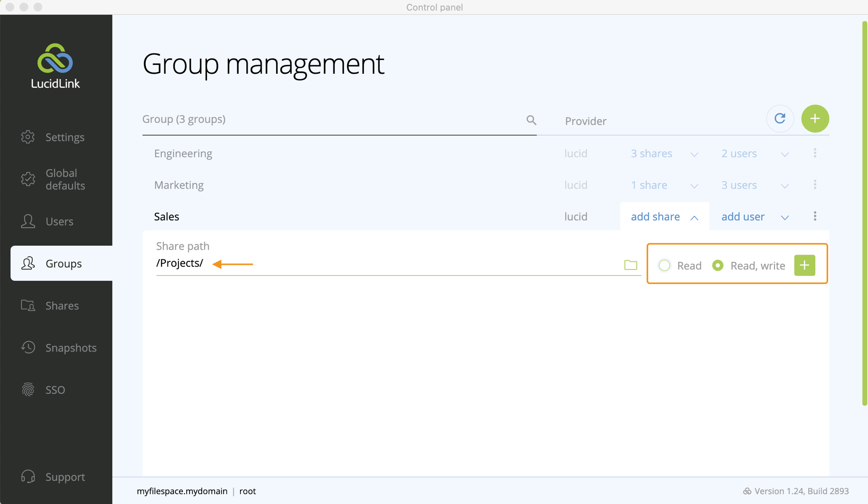Click Marketing 1 share link
Viewport: 868px width, 504px height.
coord(649,185)
